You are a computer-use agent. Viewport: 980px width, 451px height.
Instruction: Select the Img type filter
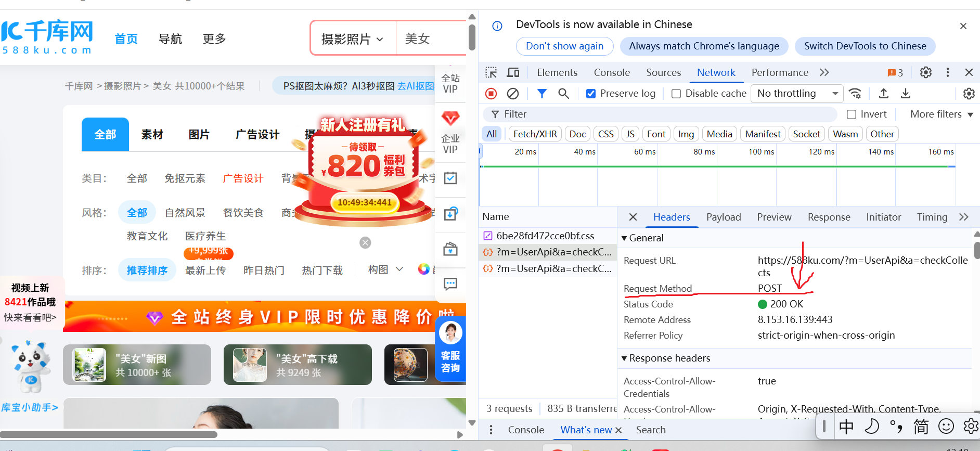click(686, 134)
